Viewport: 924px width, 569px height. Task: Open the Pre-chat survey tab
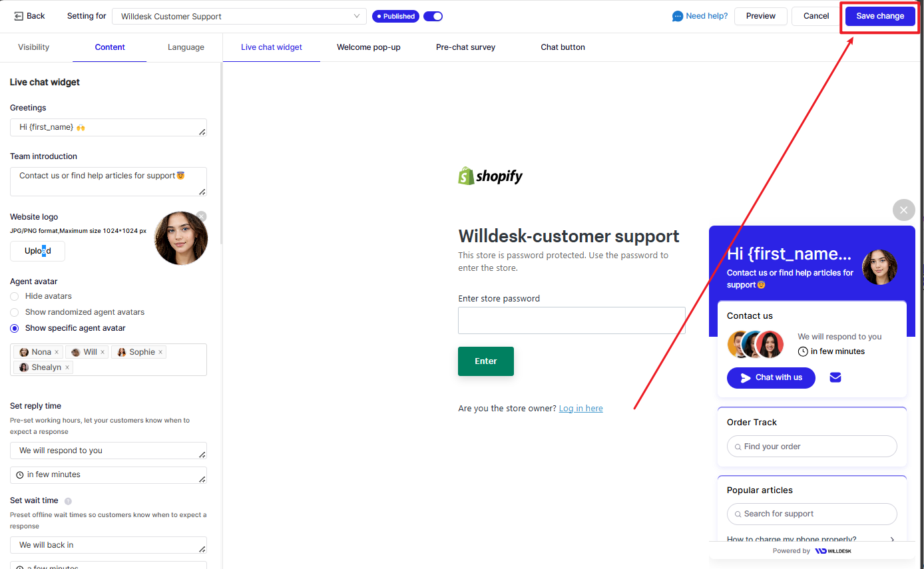pos(466,47)
